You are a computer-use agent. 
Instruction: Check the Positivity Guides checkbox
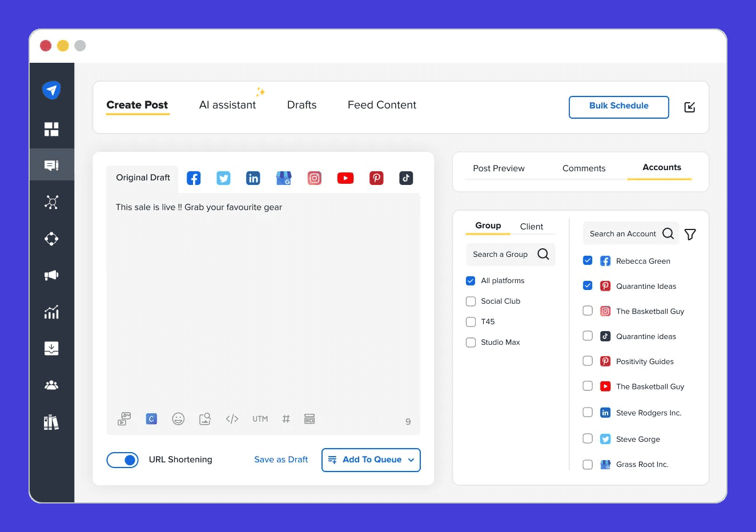point(588,361)
